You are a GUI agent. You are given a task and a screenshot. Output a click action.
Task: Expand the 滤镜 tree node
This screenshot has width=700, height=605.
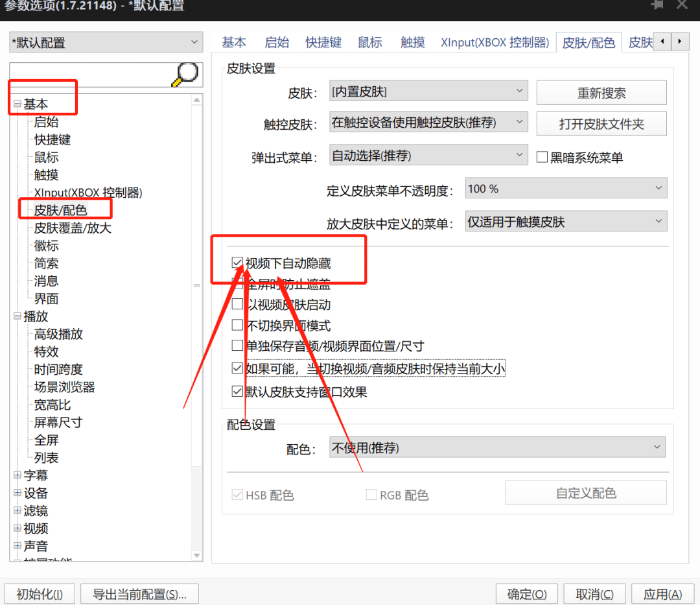17,510
